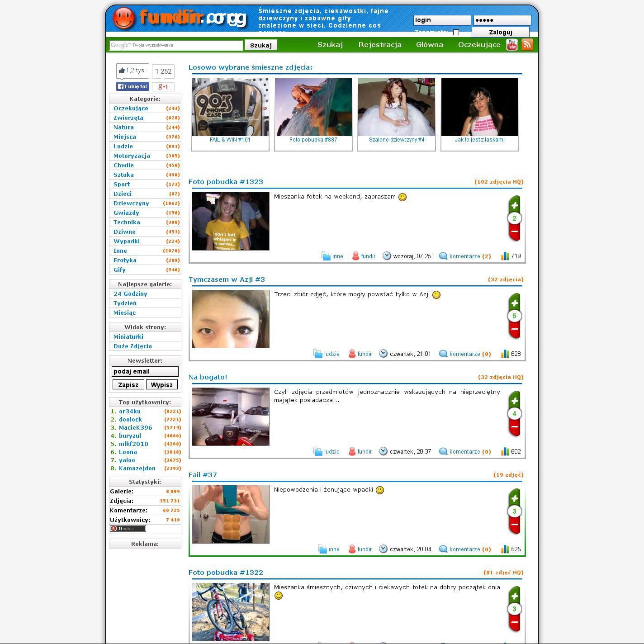
Task: Go to Oczekujące in the green navbar
Action: 479,45
